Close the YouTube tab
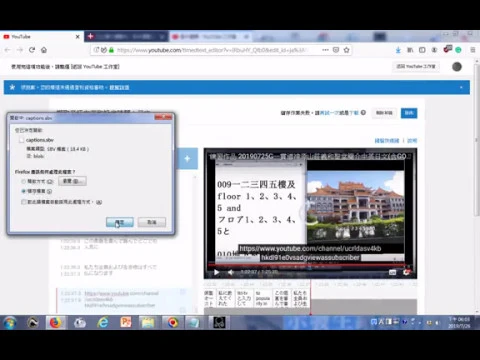The height and width of the screenshot is (360, 480). 78,37
